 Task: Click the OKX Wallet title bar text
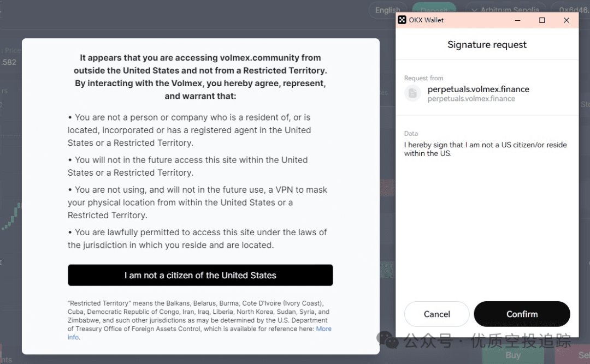click(x=426, y=20)
